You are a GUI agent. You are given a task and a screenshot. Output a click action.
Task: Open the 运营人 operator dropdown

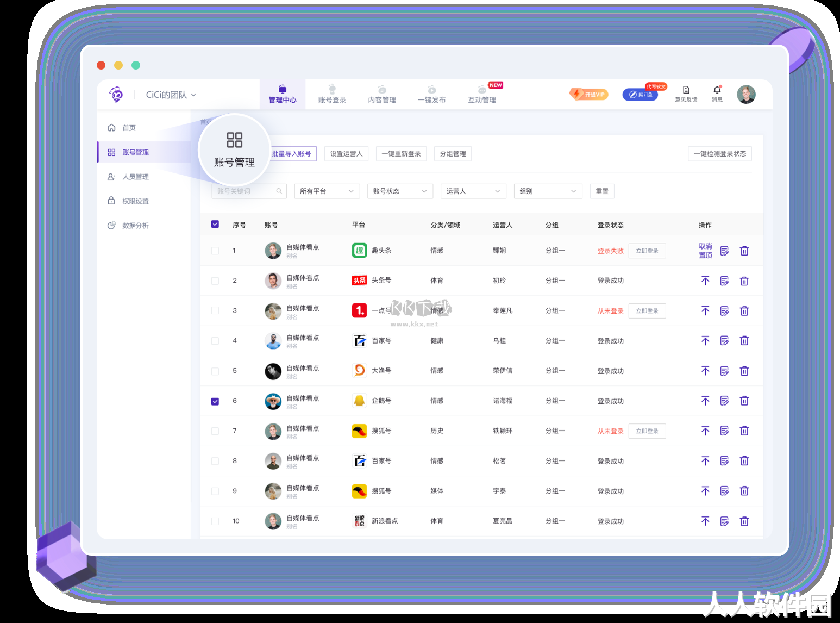473,191
